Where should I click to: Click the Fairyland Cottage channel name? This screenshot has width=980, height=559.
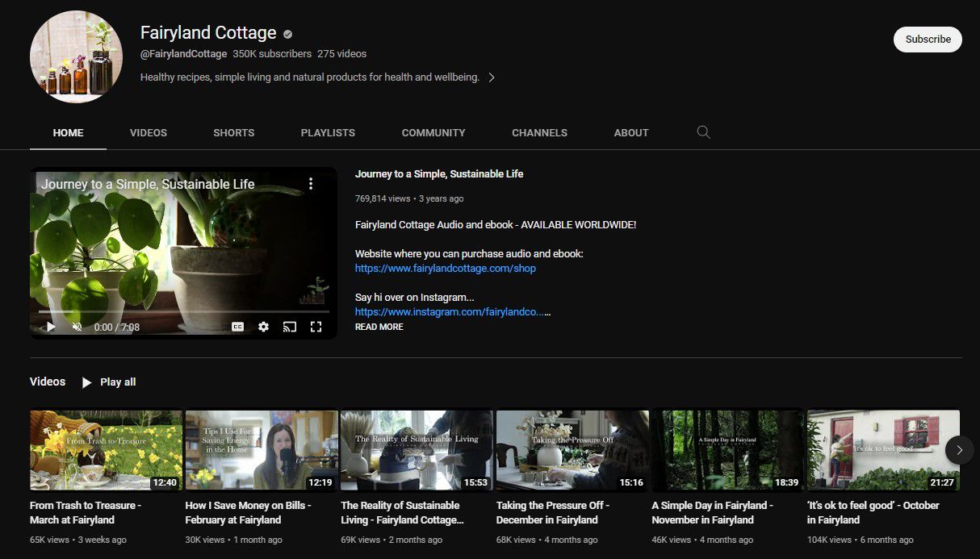point(208,33)
